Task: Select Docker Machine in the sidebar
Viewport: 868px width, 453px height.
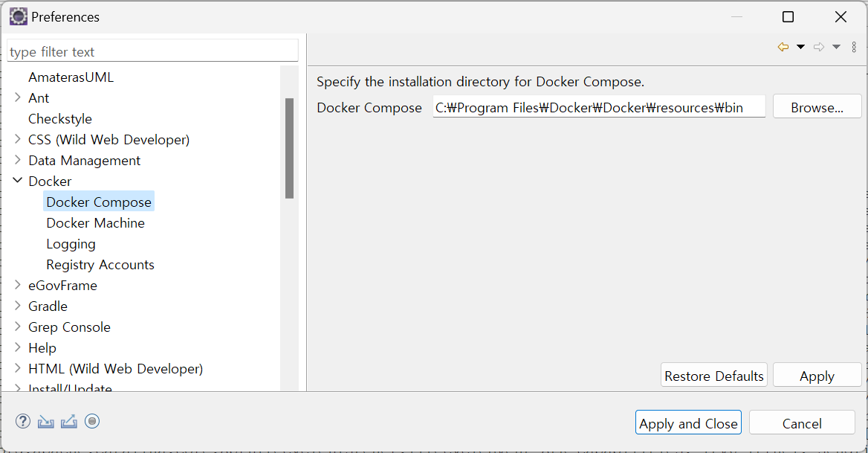Action: pyautogui.click(x=96, y=222)
